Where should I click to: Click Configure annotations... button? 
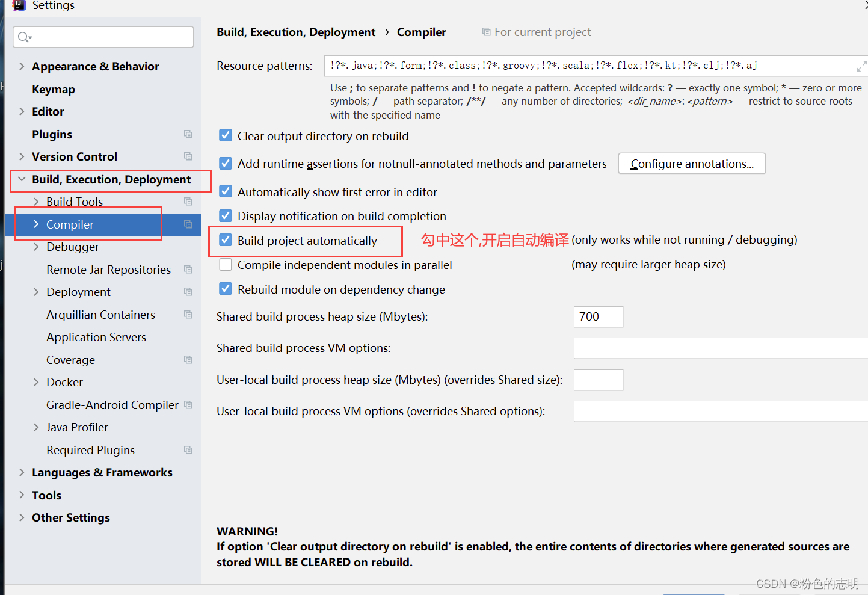click(x=692, y=164)
